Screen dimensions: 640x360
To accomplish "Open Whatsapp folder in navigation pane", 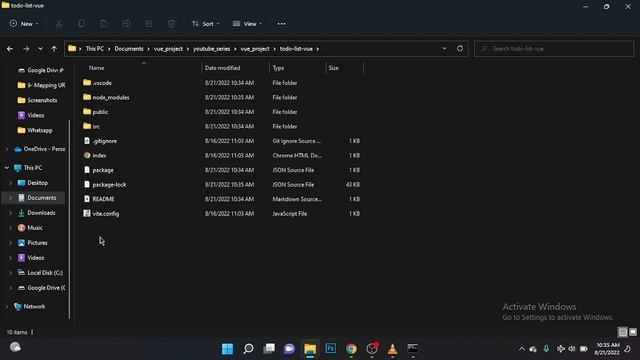I will click(x=35, y=130).
